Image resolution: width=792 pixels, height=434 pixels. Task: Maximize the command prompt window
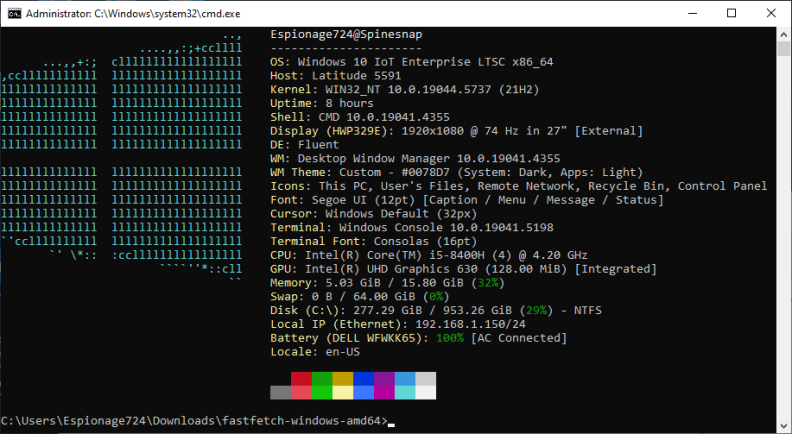(731, 14)
